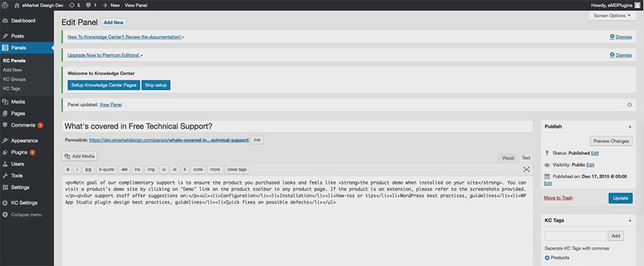This screenshot has width=644, height=266.
Task: Open View Panel in admin bar
Action: point(136,5)
